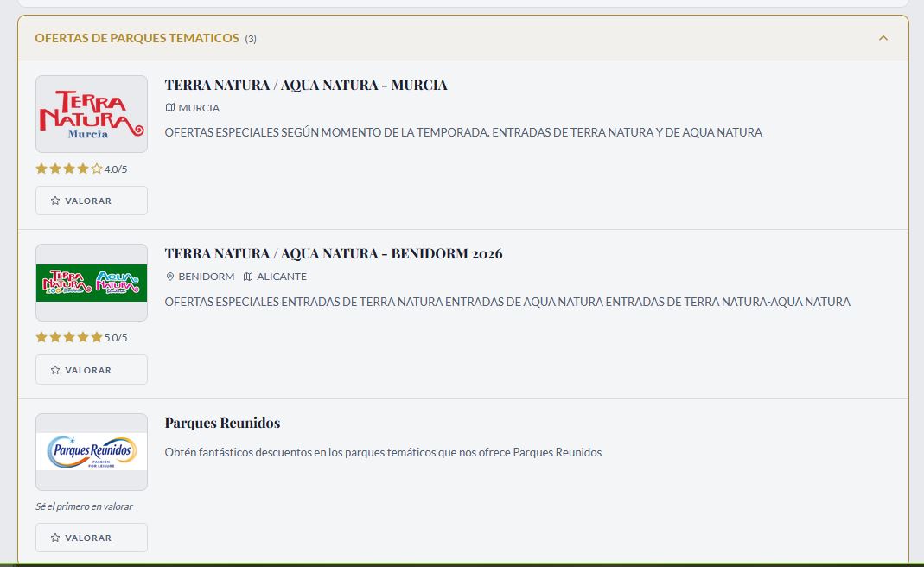924x567 pixels.
Task: Open the Terra Natura Benidorm logo thumbnail
Action: pyautogui.click(x=92, y=283)
